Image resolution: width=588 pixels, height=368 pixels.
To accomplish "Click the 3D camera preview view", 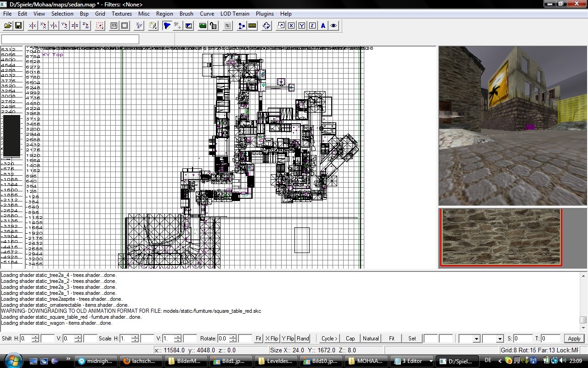I will [x=513, y=126].
